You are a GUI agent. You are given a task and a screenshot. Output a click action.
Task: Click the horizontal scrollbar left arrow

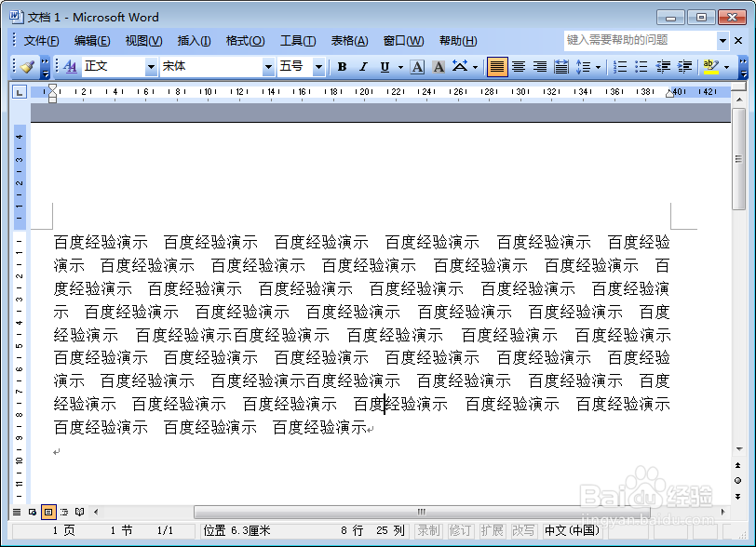[96, 512]
